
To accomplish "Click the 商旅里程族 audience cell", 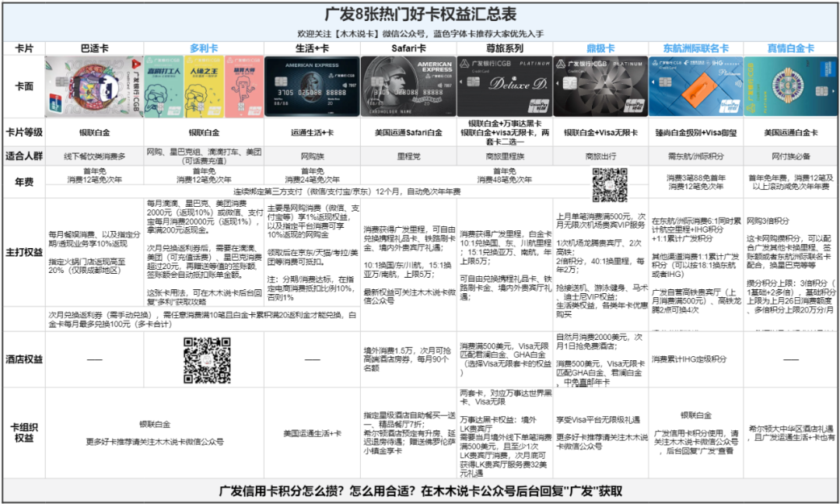I will [505, 156].
